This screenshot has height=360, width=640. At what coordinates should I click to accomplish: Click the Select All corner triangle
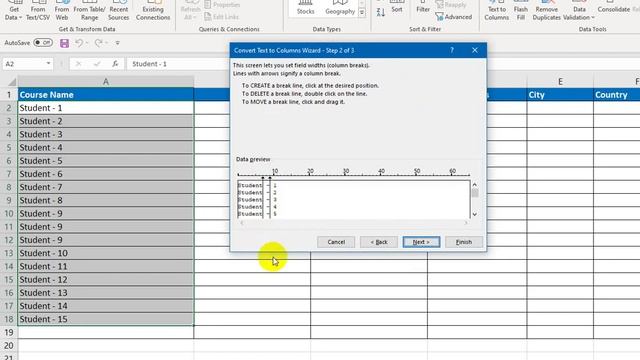tap(12, 82)
